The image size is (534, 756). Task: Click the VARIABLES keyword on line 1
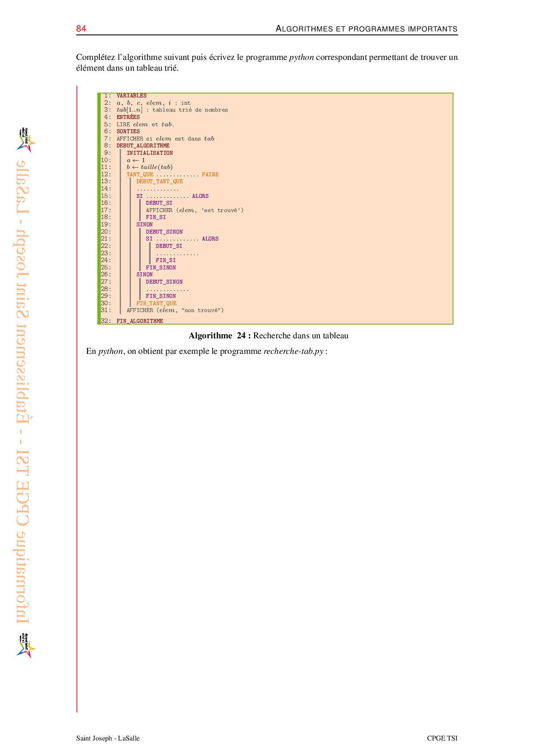coord(131,96)
